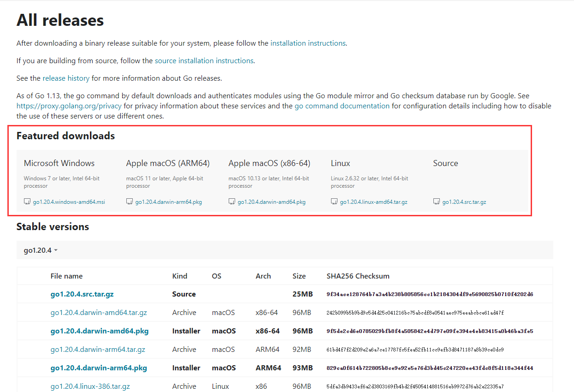Screen dimensions: 574x392
Task: Visit the proxy.golang.org/privacy link
Action: [x=69, y=106]
